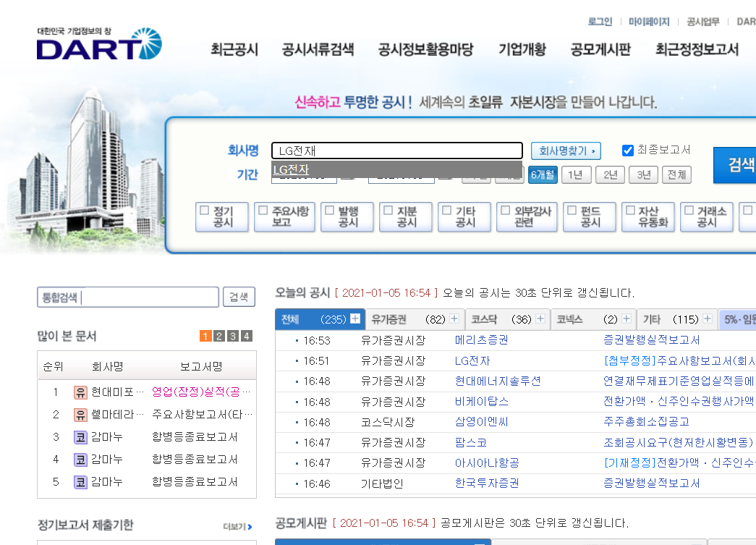Open 한국투자증권 company link

coord(487,483)
